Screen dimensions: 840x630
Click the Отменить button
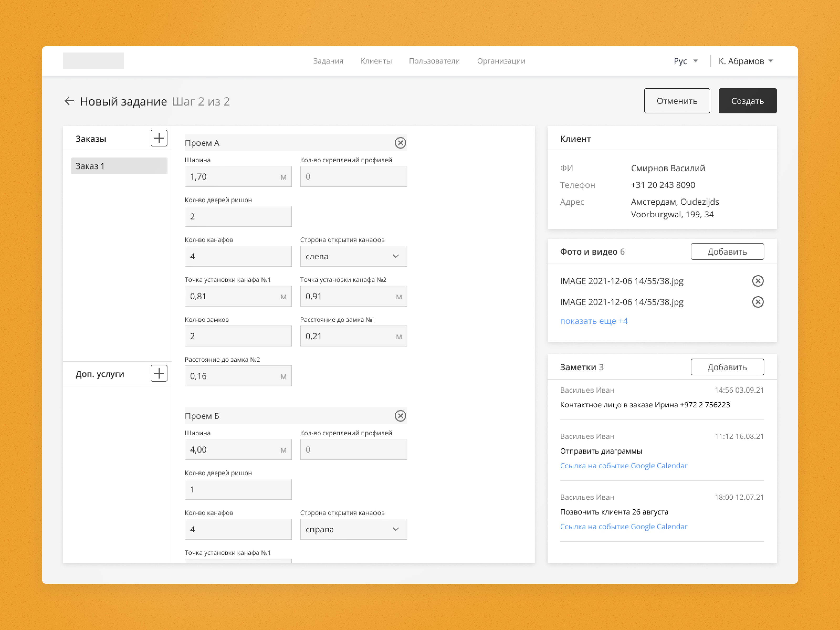(677, 101)
